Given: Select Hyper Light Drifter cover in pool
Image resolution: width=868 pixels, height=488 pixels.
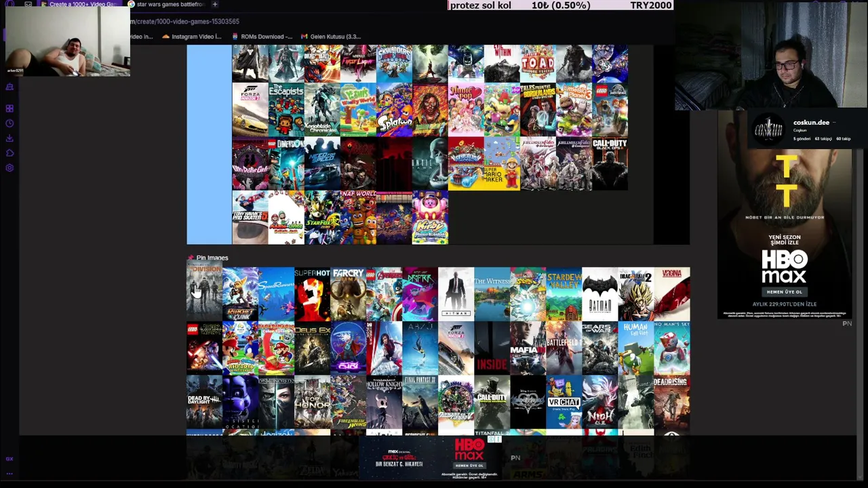Looking at the screenshot, I should 420,293.
